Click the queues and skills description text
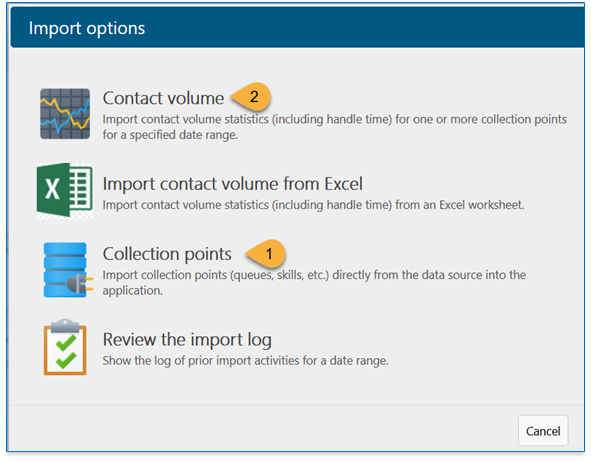Screen dimensions: 591x462 (x=314, y=283)
